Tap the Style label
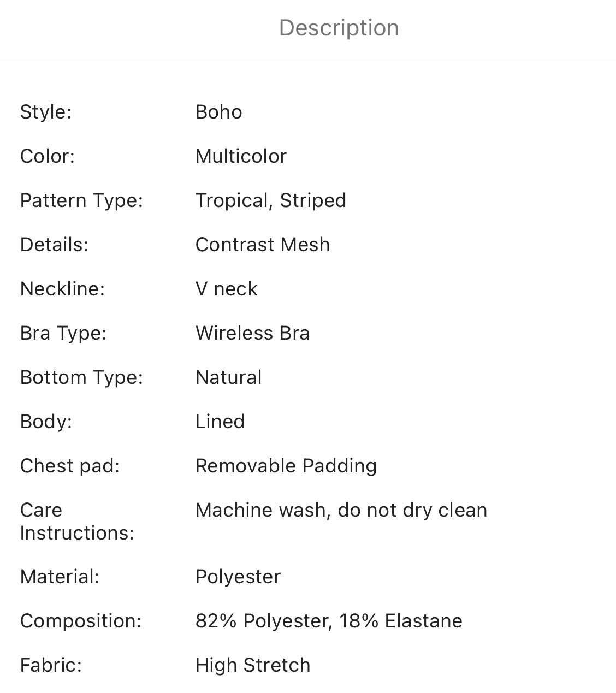The width and height of the screenshot is (616, 693). point(46,112)
